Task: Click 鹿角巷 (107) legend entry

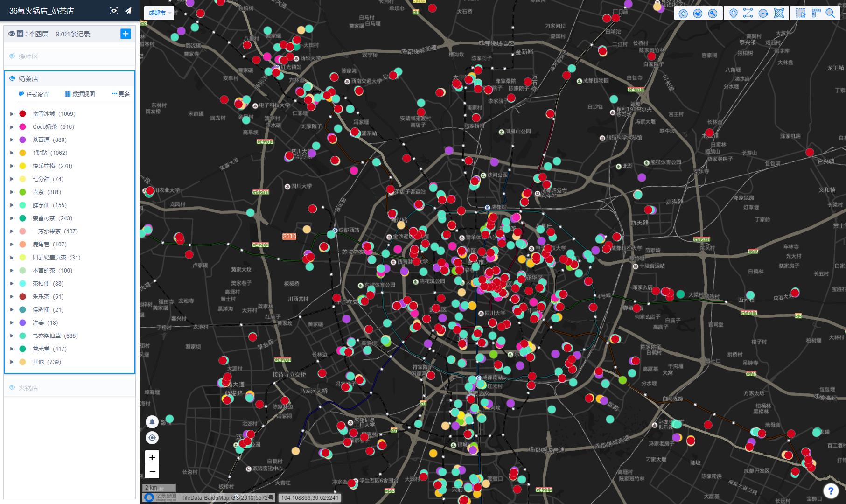Action: pos(49,245)
